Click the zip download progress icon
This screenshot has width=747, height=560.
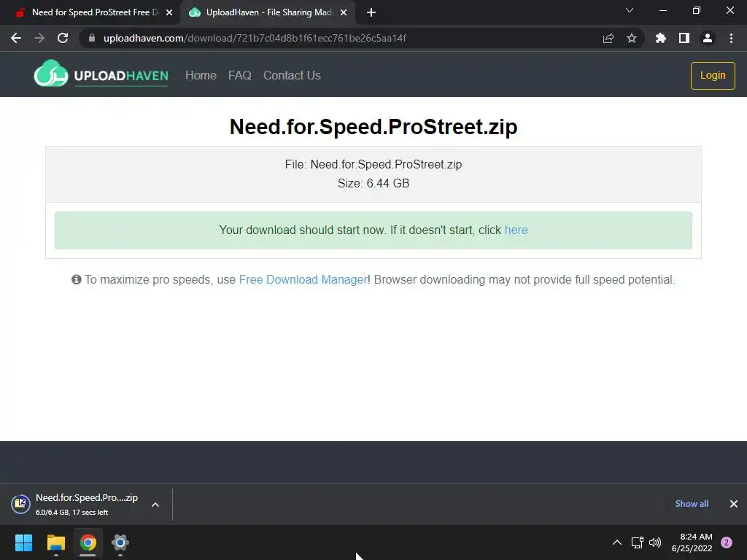pos(20,504)
